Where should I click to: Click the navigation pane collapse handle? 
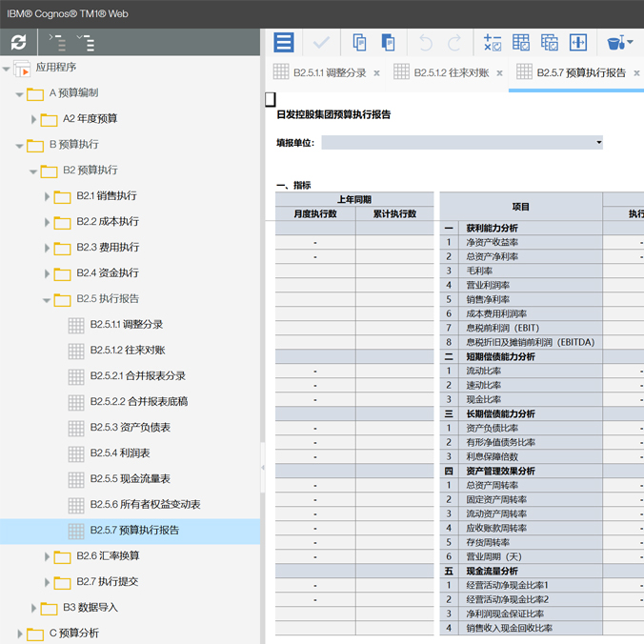(x=262, y=468)
